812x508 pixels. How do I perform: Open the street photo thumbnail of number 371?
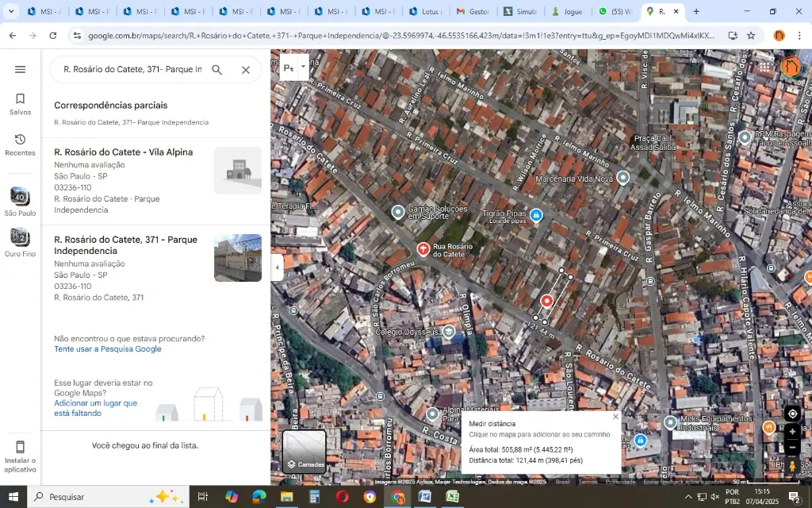(x=238, y=258)
